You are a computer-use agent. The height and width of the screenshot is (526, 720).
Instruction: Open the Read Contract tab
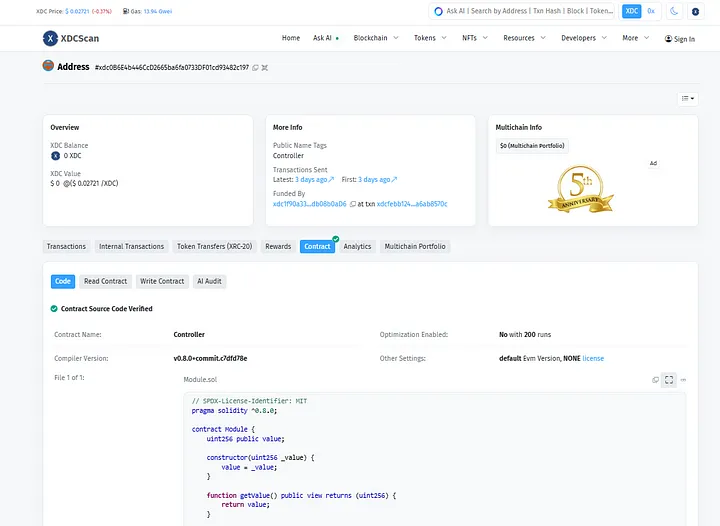point(105,281)
